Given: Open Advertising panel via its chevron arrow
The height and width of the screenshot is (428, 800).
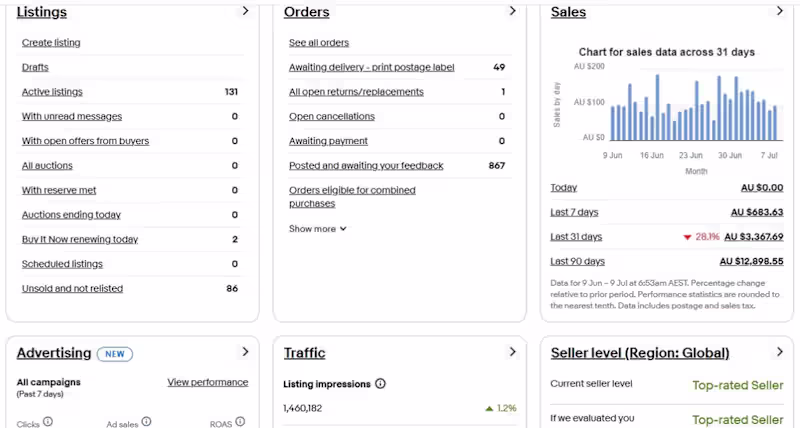Looking at the screenshot, I should click(x=245, y=351).
